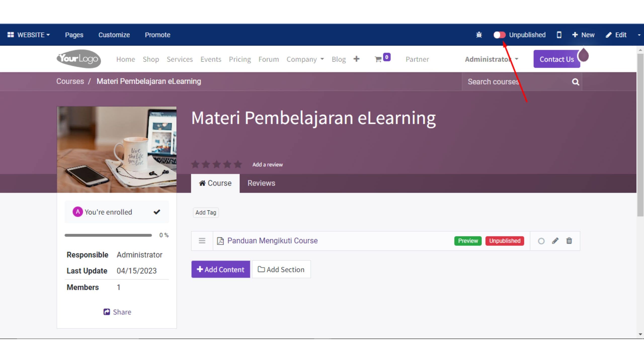Click the course cover image
This screenshot has width=644, height=362.
[x=117, y=150]
